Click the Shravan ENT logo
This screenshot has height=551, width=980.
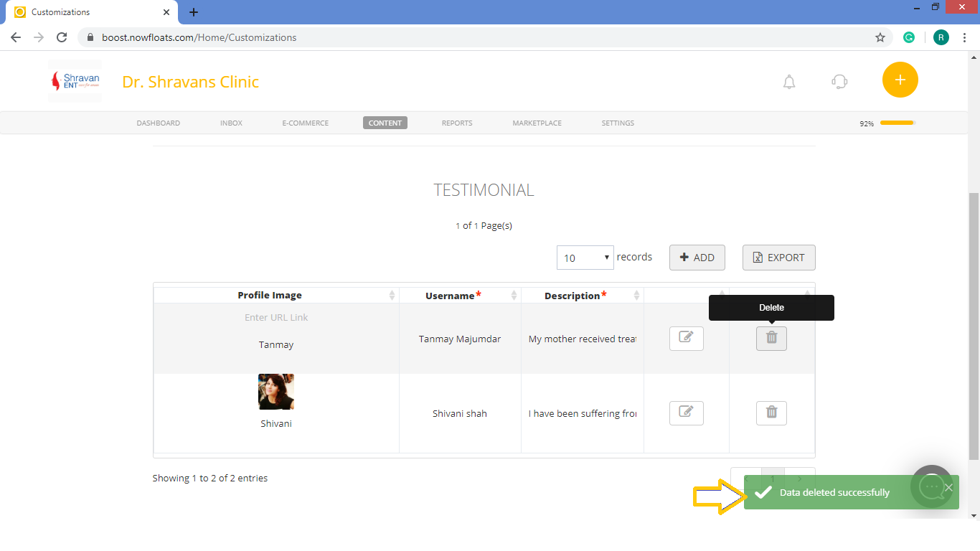tap(75, 81)
